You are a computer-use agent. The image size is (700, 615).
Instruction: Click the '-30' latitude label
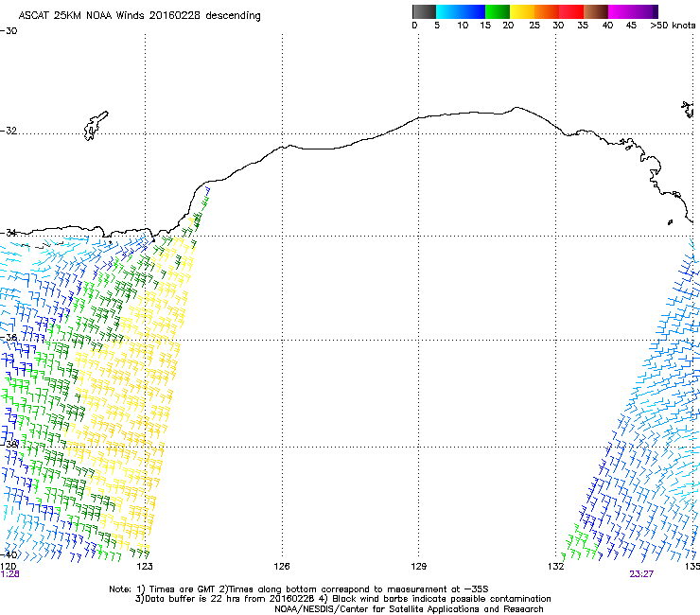(9, 31)
